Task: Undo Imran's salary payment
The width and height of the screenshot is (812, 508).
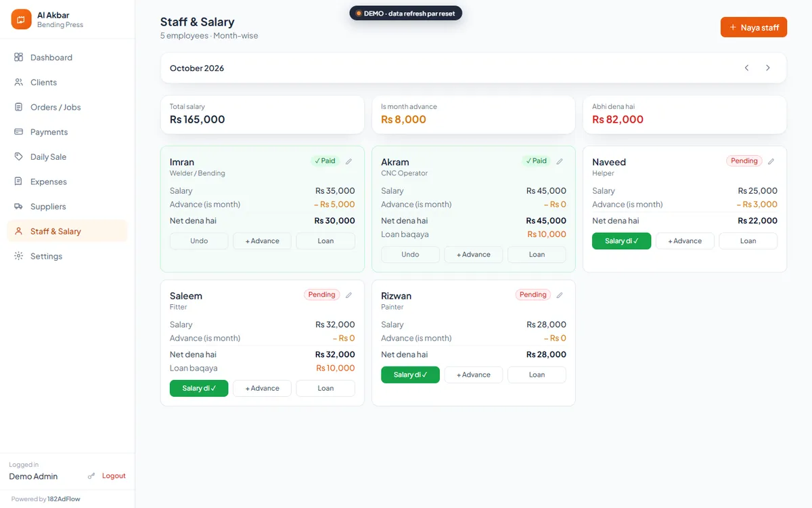Action: 199,241
